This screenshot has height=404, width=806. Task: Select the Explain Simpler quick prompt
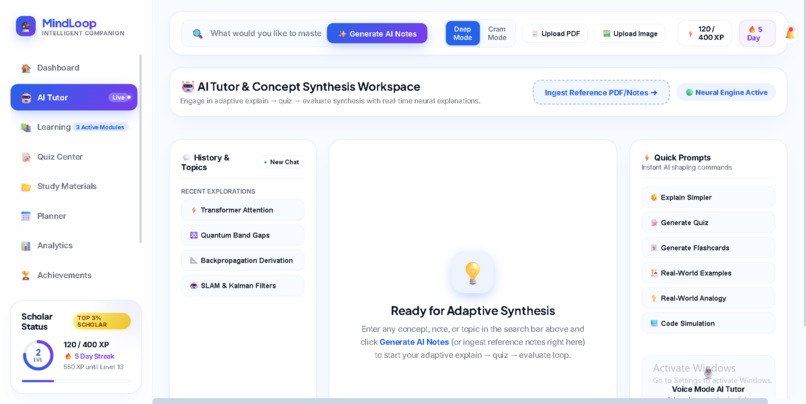708,197
